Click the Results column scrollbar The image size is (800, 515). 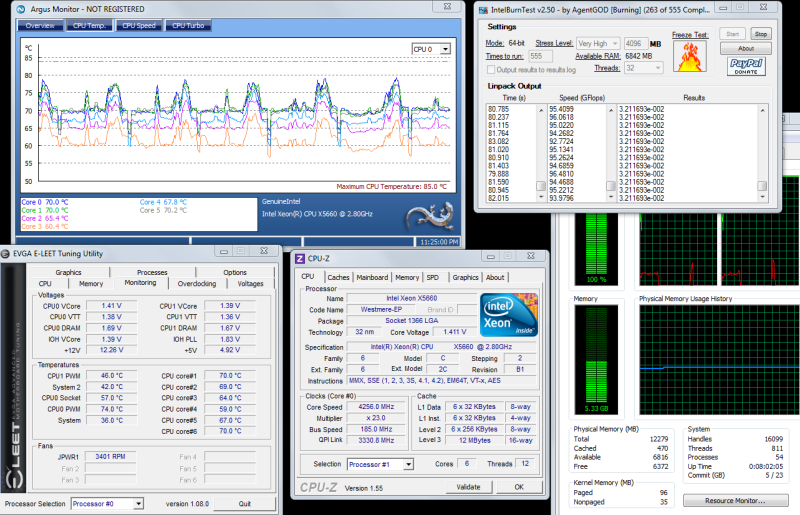[x=762, y=154]
